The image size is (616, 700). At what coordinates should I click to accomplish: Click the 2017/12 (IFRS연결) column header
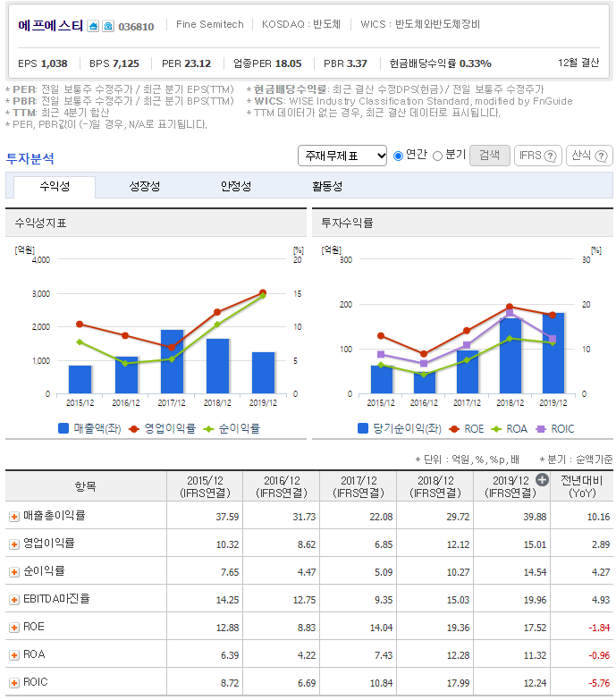coord(359,486)
